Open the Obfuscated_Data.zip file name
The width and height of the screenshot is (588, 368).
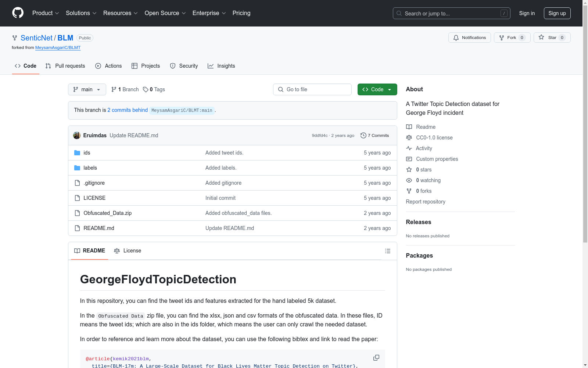(x=108, y=213)
